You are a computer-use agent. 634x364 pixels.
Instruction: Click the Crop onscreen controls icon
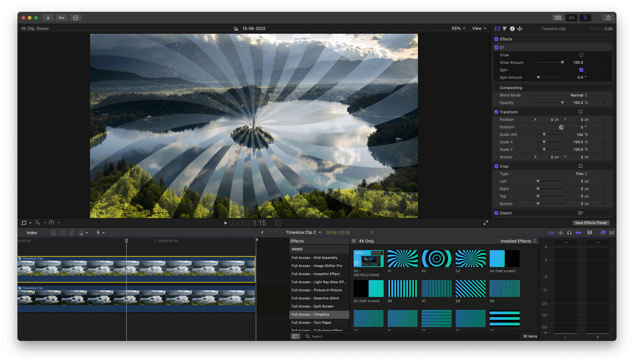580,166
